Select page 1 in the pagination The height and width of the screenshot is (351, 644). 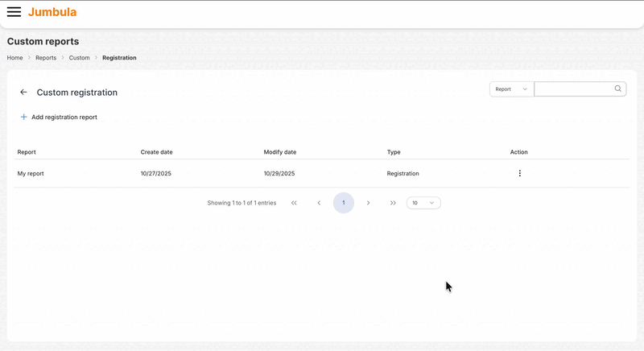tap(344, 203)
